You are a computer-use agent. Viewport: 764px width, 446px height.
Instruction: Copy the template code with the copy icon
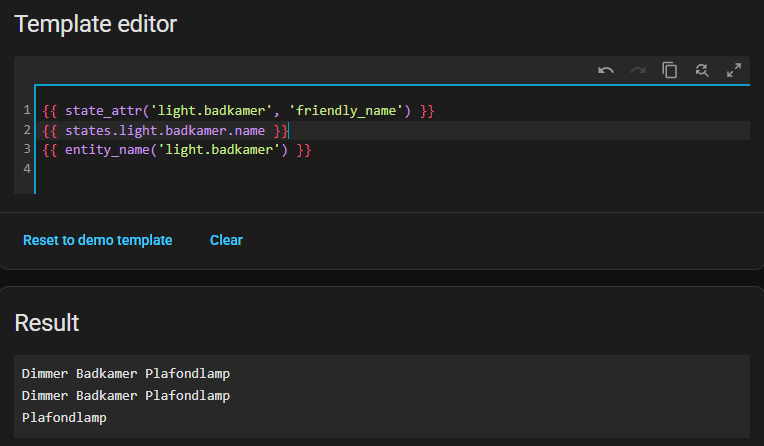pos(670,70)
